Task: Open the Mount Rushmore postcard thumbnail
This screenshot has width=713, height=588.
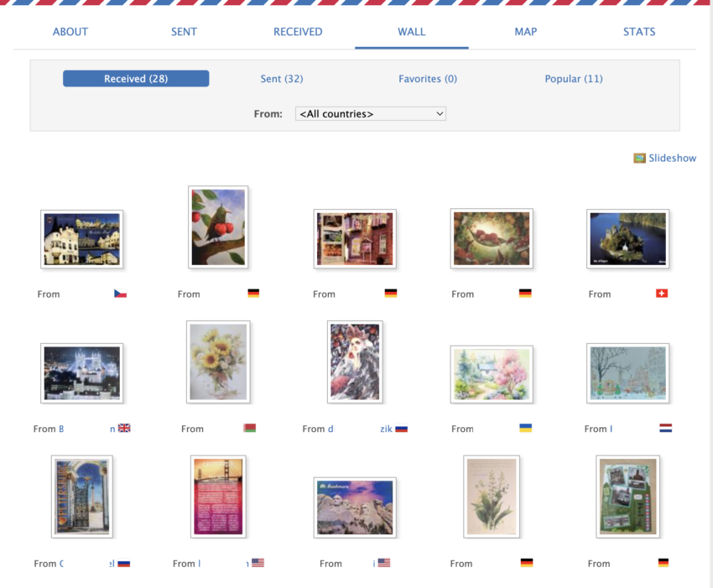Action: 355,507
